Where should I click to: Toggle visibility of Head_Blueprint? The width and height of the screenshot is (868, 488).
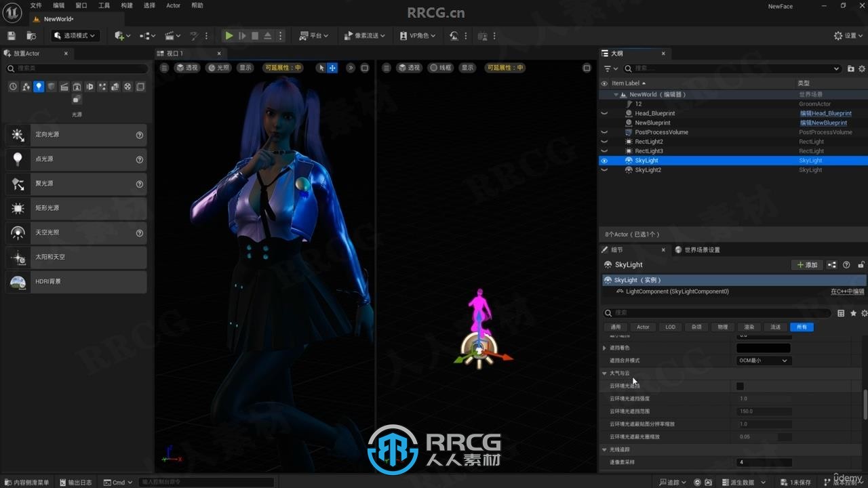(604, 113)
